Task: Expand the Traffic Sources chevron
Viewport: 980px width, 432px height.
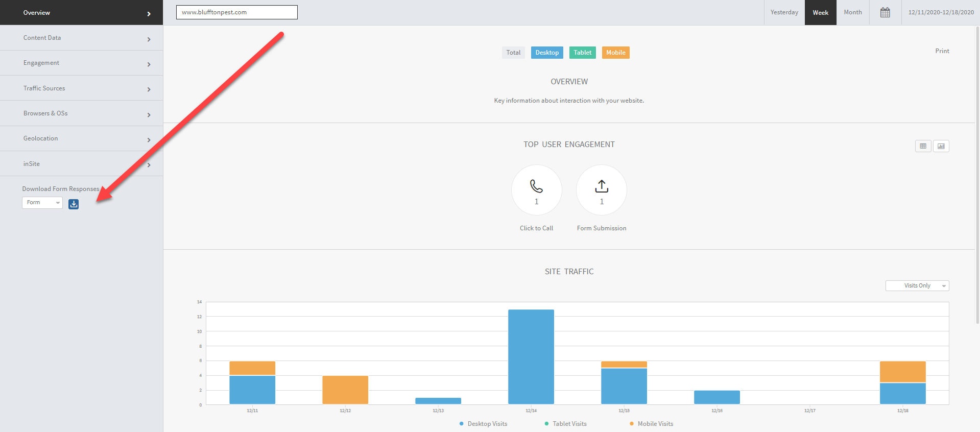Action: pyautogui.click(x=149, y=89)
